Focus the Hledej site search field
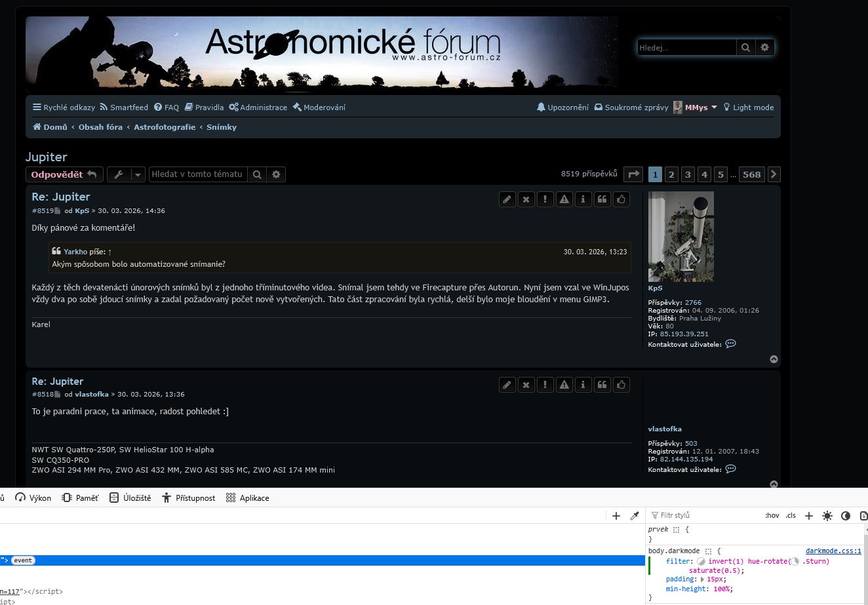The image size is (868, 605). pyautogui.click(x=687, y=47)
